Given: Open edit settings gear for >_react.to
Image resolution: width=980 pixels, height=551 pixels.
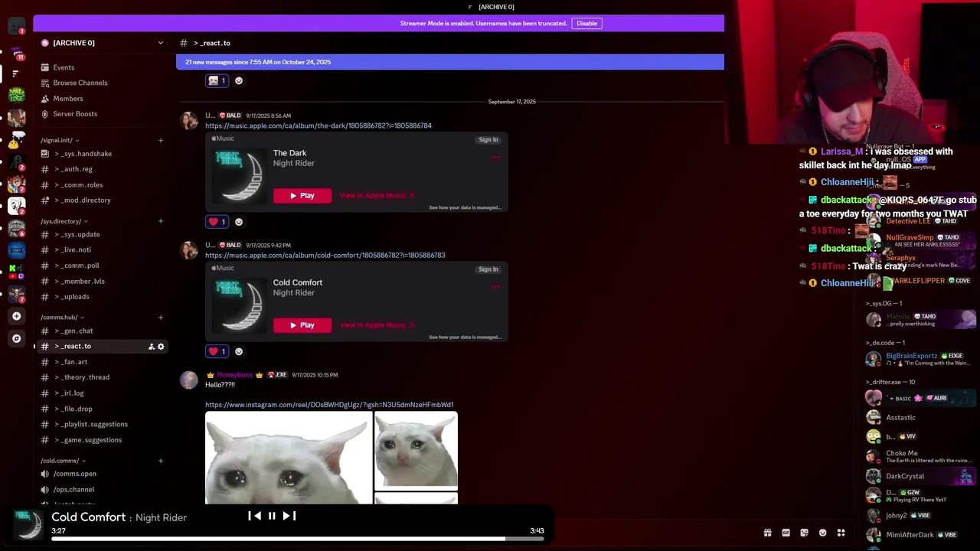Looking at the screenshot, I should point(161,347).
